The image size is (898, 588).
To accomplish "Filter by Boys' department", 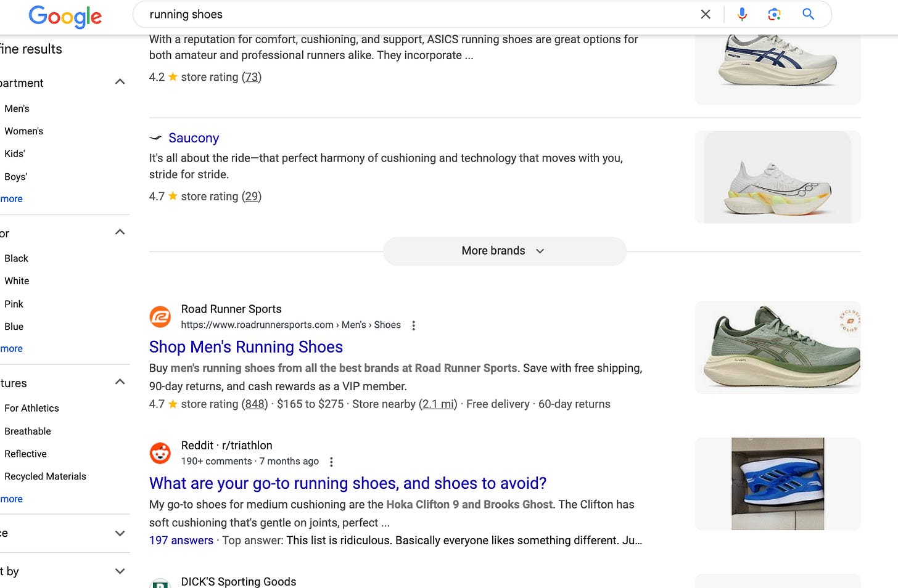I will pyautogui.click(x=15, y=176).
